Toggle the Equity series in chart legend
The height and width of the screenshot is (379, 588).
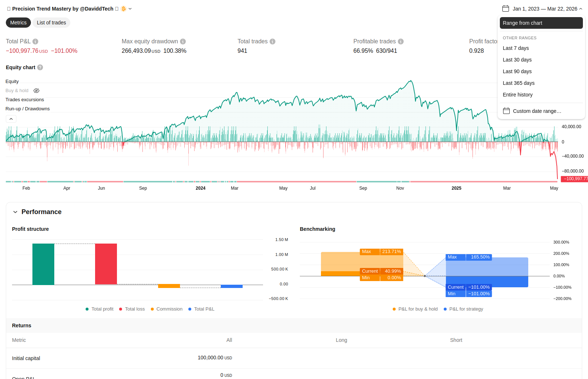(12, 82)
